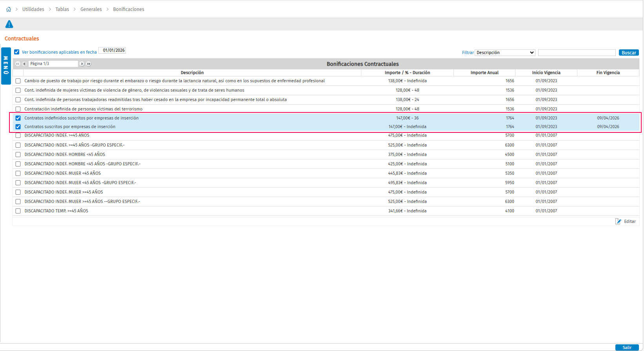Open Tablas in the breadcrumb

tap(62, 9)
